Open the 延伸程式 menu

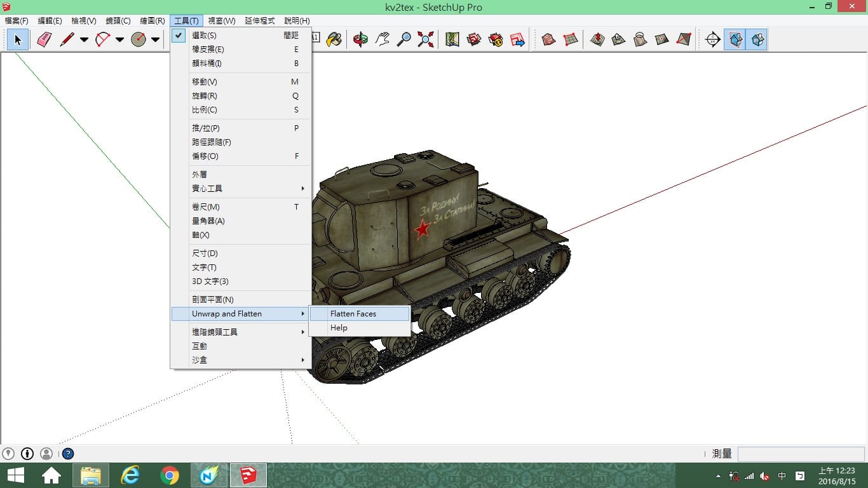260,21
